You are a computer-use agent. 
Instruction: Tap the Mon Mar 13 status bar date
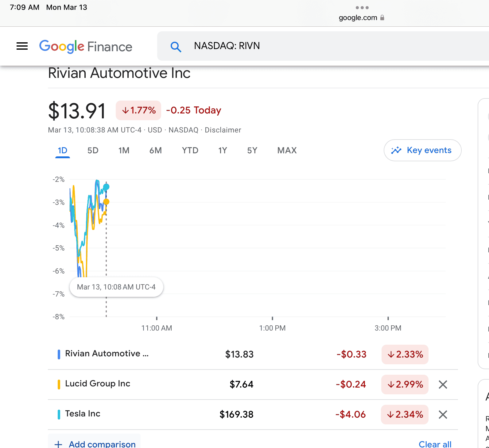click(67, 7)
